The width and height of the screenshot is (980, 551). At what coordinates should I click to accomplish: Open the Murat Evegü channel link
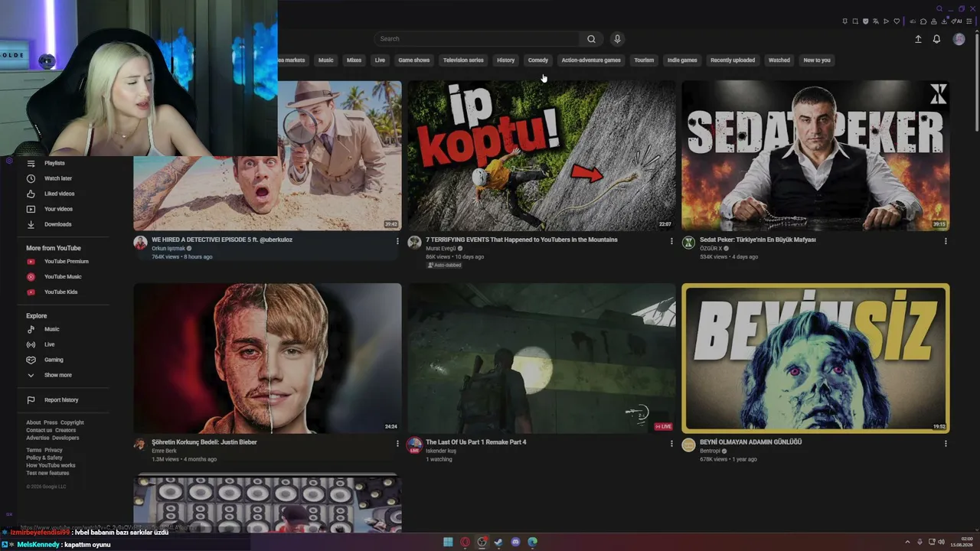pyautogui.click(x=441, y=249)
